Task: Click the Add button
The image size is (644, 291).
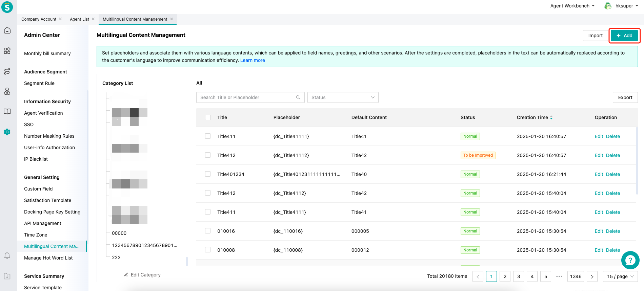Action: point(624,36)
